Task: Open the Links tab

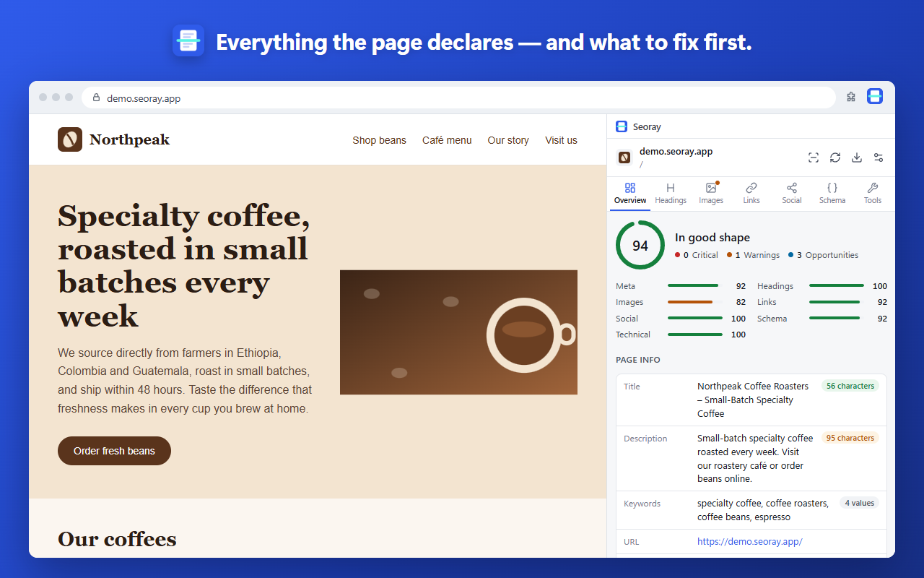Action: pyautogui.click(x=751, y=194)
